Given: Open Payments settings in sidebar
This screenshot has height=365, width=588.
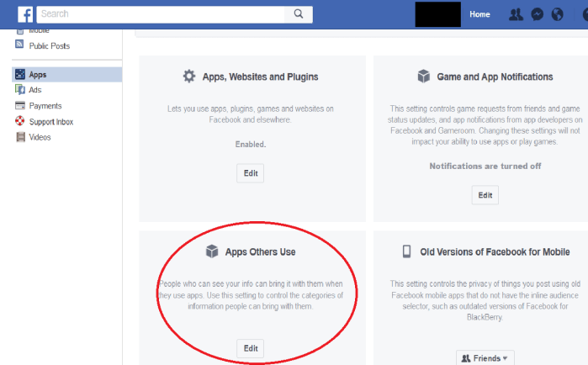Looking at the screenshot, I should pos(45,106).
